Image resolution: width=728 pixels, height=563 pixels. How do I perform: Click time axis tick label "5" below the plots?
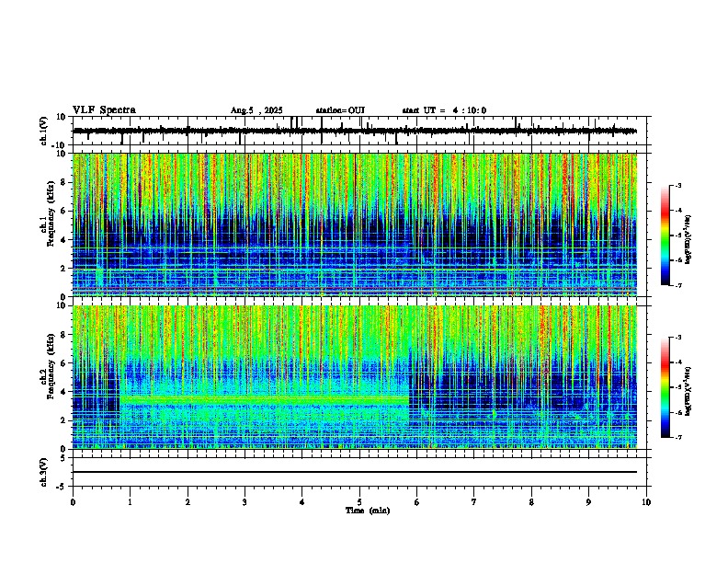coord(359,502)
